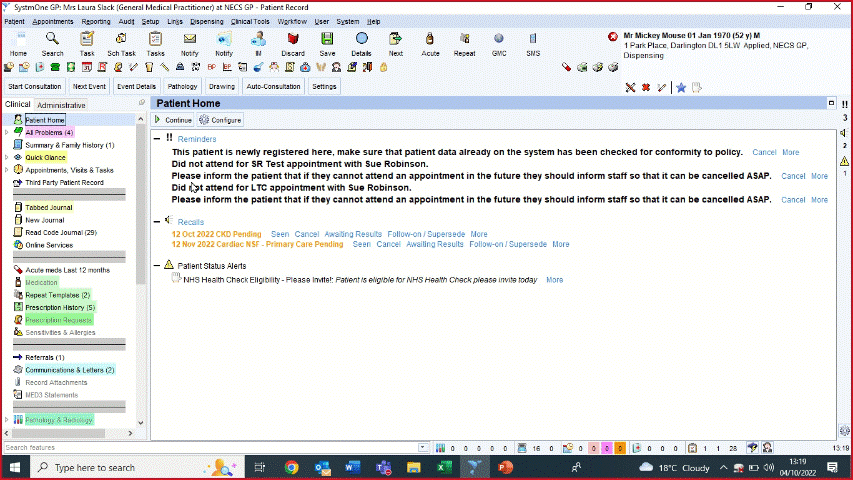Viewport: 853px width, 480px height.
Task: Expand the All Problems tree node
Action: (7, 132)
